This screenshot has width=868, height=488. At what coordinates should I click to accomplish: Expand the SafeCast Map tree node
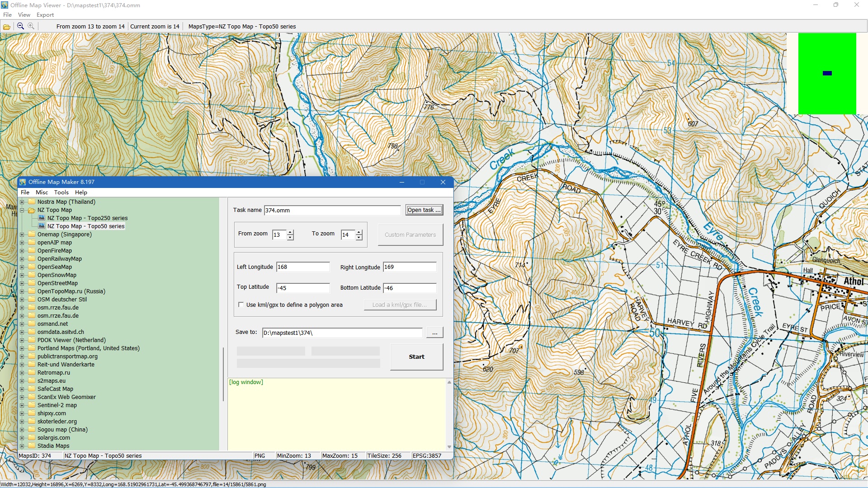pos(22,389)
